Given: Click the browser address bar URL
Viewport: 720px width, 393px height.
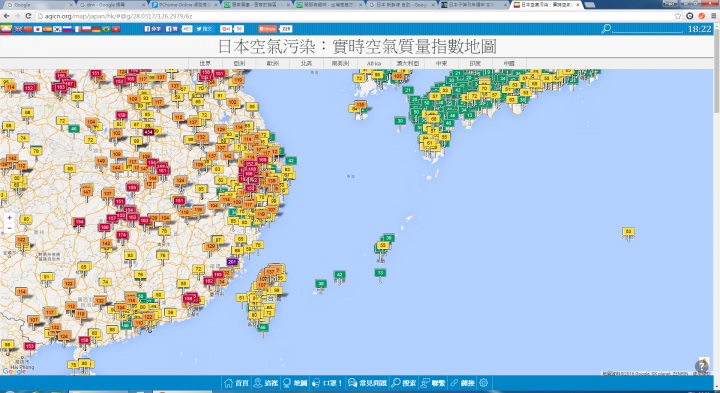Looking at the screenshot, I should tap(118, 16).
